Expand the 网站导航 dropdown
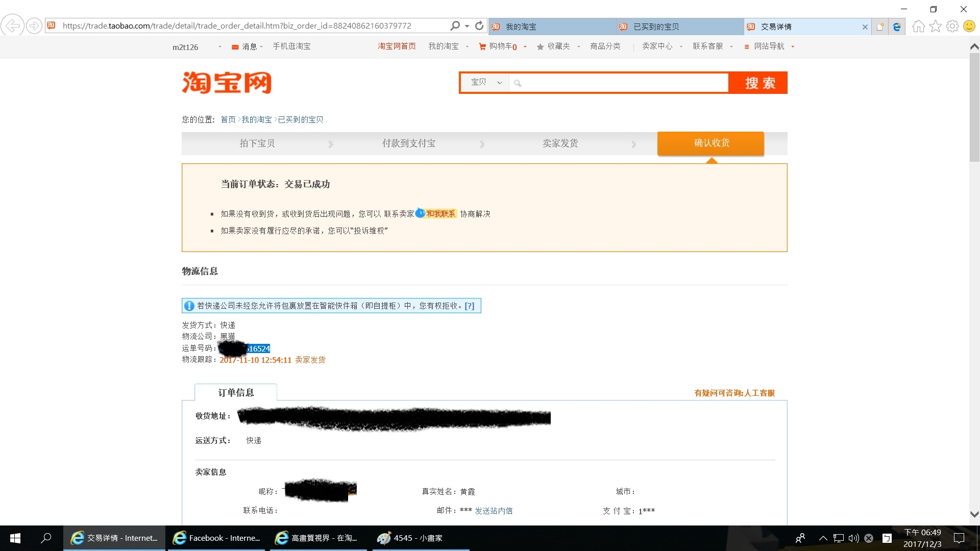Viewport: 980px width, 551px height. (x=793, y=46)
